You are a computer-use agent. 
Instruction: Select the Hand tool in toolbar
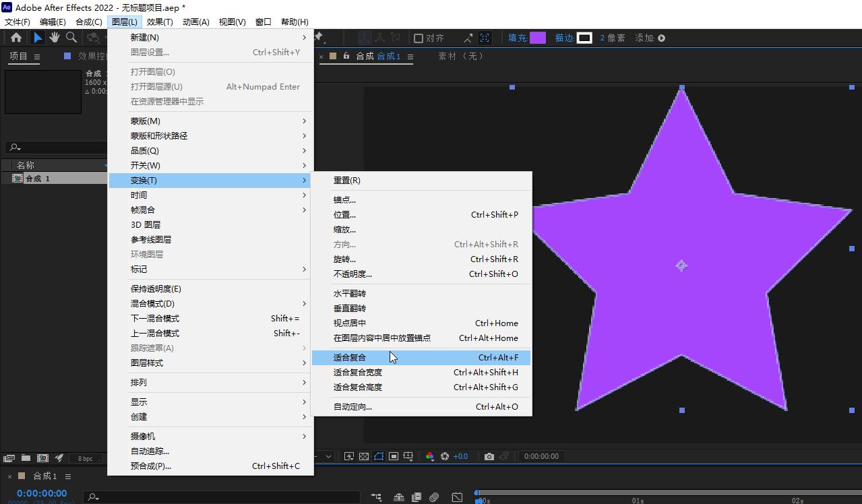click(55, 38)
